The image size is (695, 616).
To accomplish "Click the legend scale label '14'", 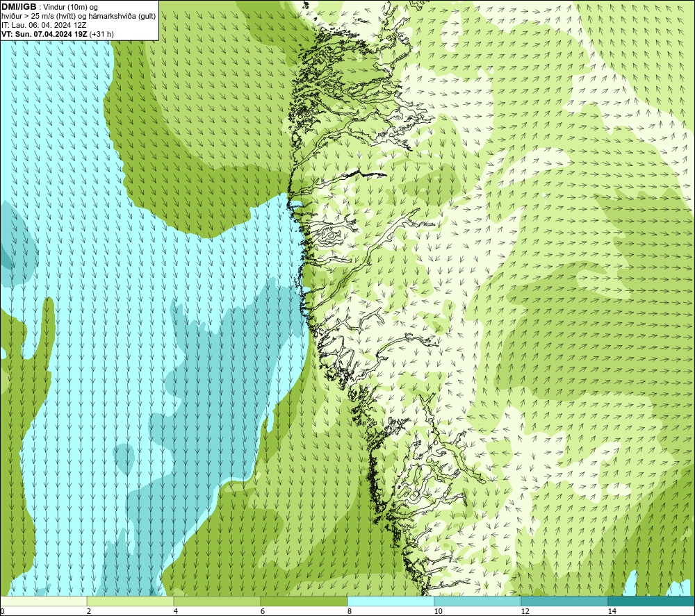I will coord(612,611).
